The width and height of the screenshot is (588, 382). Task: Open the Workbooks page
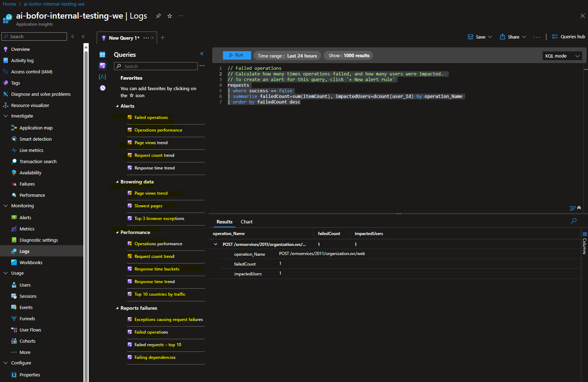(x=31, y=262)
